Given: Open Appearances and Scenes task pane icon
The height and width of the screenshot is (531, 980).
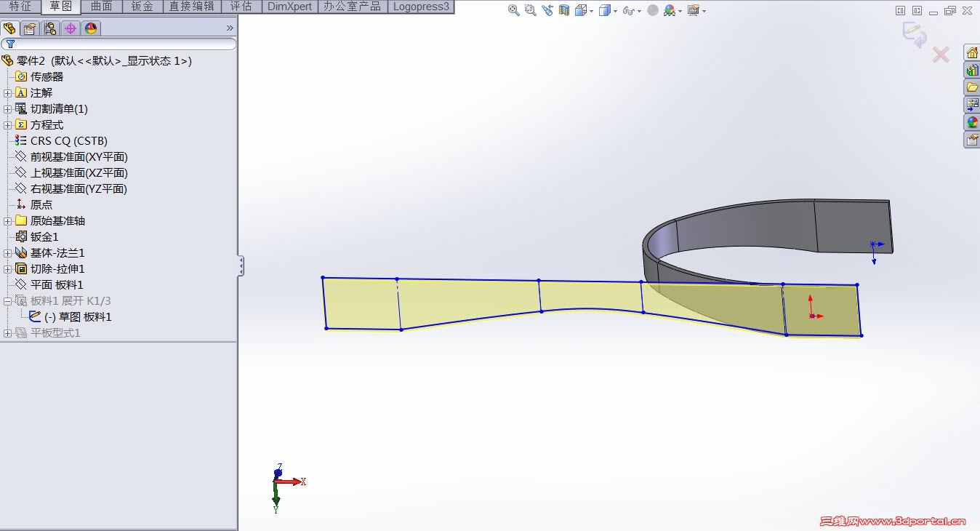Looking at the screenshot, I should [x=972, y=122].
